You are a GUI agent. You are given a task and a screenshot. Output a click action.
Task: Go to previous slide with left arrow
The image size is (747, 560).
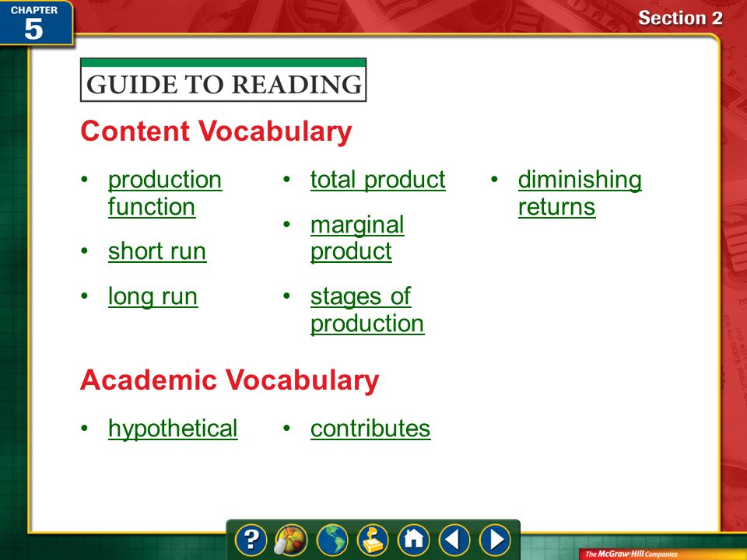[x=454, y=540]
